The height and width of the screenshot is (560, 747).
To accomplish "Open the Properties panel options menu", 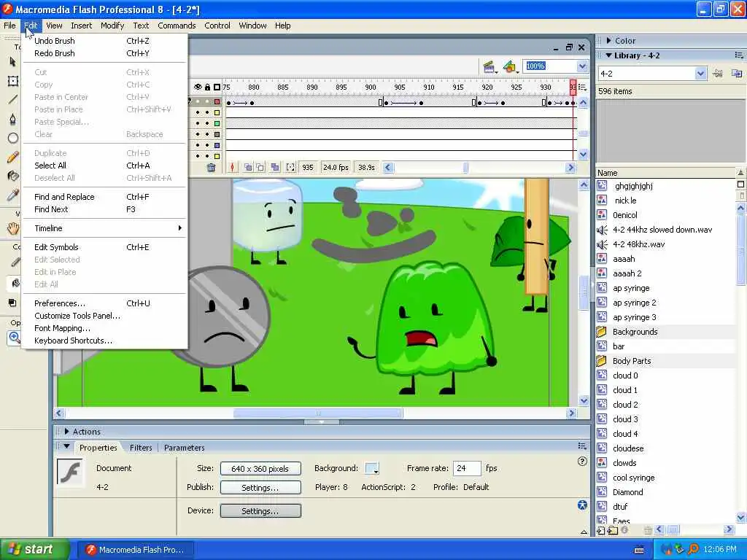I will point(582,446).
